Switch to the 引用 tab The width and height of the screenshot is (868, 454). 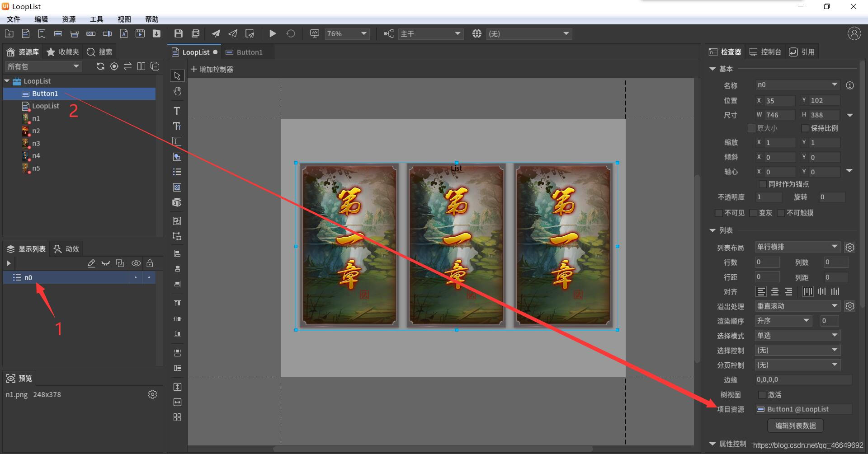pos(802,52)
